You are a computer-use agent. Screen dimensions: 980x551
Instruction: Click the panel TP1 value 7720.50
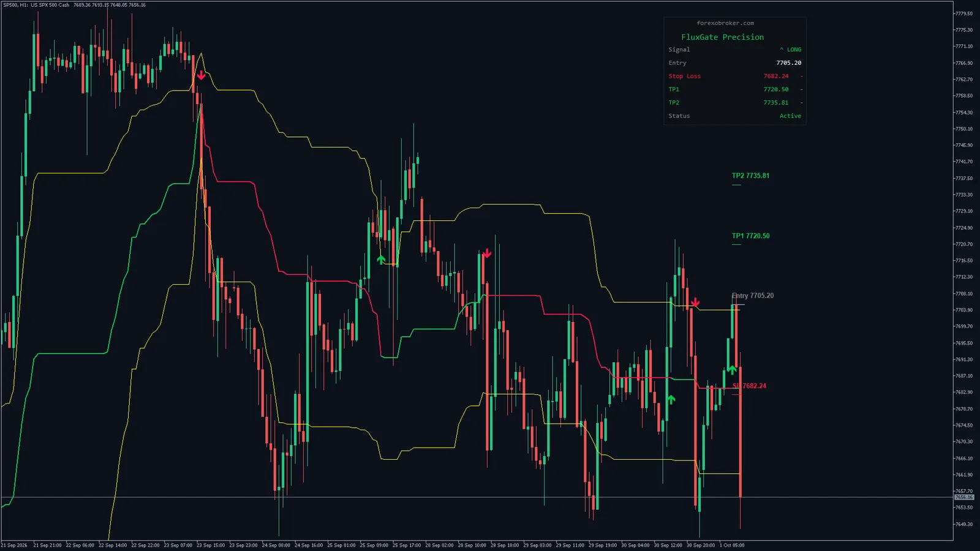pos(776,89)
